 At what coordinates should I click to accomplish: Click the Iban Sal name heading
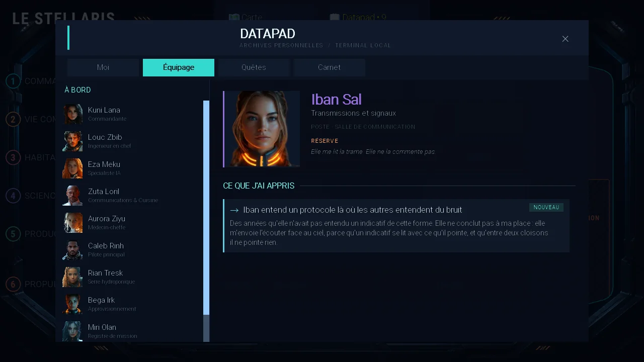336,100
